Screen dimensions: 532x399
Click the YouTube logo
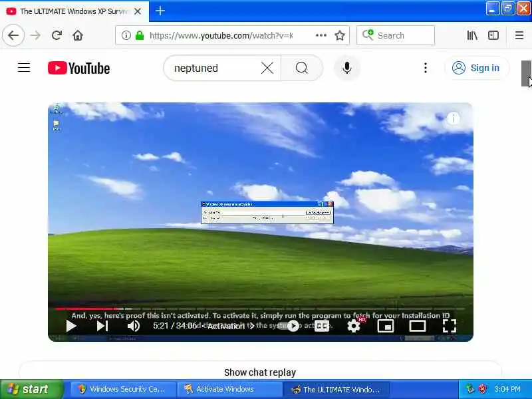[78, 68]
